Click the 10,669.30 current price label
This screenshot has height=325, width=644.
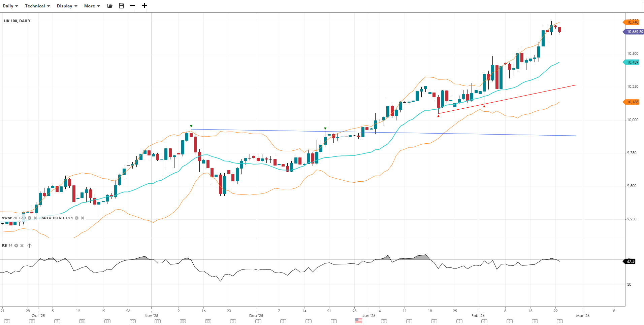pyautogui.click(x=634, y=32)
